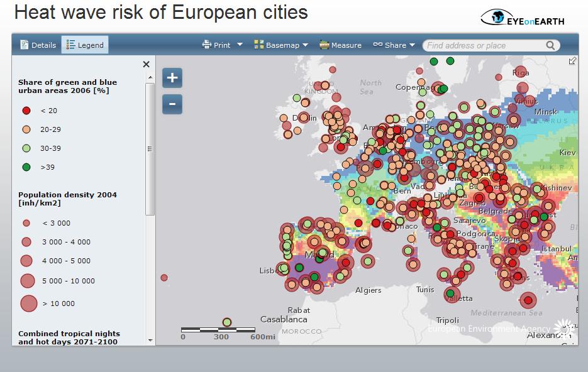Image resolution: width=588 pixels, height=372 pixels.
Task: Close the legend panel with X
Action: pyautogui.click(x=147, y=64)
